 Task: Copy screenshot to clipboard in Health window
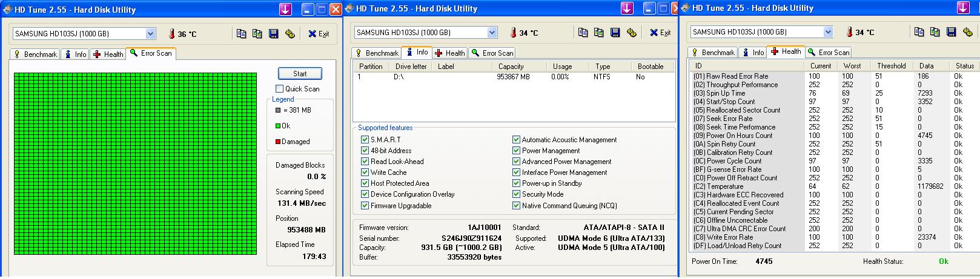935,32
